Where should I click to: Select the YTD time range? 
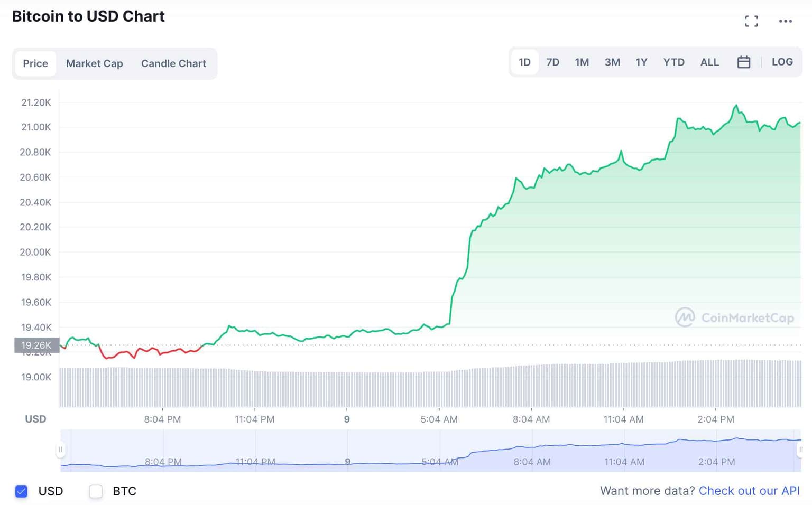click(673, 62)
